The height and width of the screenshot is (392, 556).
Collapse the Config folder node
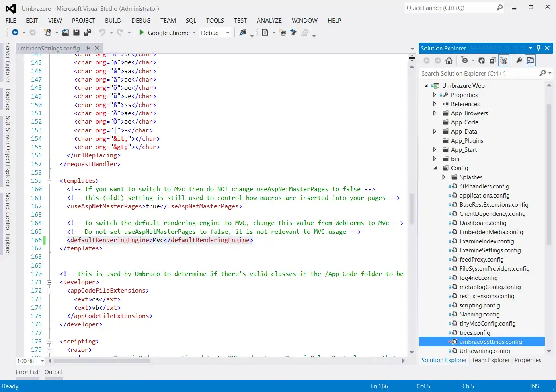click(x=435, y=168)
